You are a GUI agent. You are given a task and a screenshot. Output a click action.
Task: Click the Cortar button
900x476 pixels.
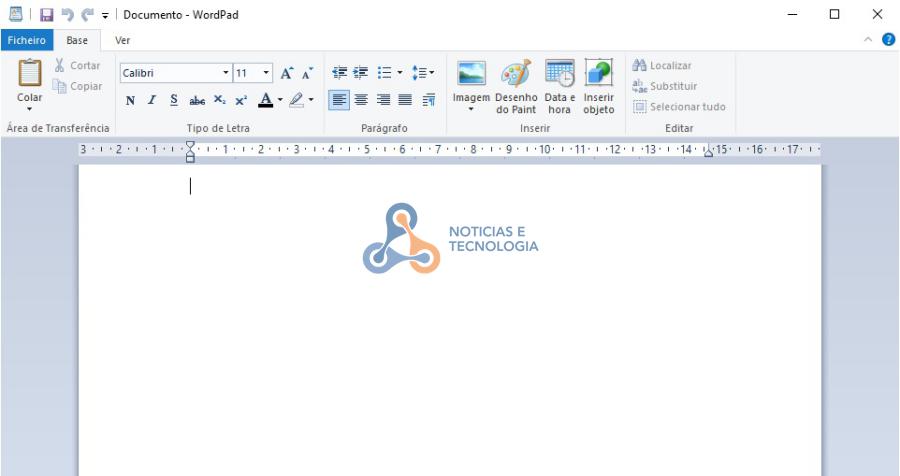pos(77,65)
